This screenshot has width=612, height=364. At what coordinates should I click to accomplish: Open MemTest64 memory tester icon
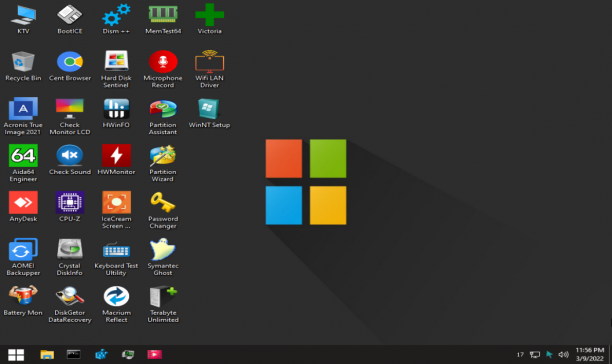pyautogui.click(x=163, y=19)
